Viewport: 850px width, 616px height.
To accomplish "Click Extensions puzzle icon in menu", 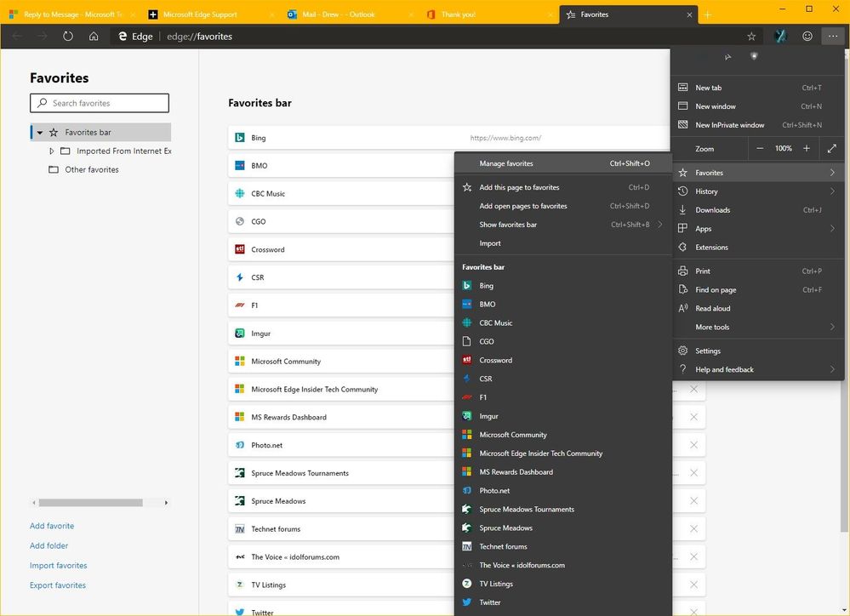I will (683, 248).
